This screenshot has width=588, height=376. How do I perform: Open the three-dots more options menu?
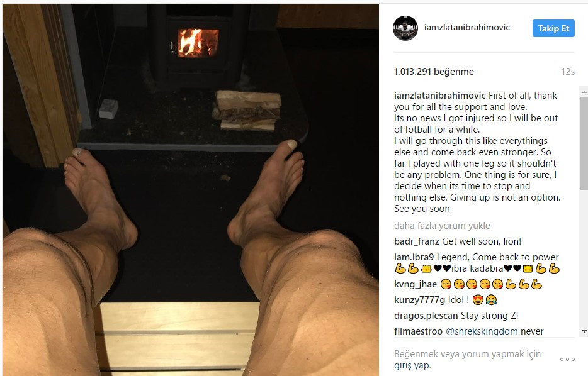(x=567, y=359)
